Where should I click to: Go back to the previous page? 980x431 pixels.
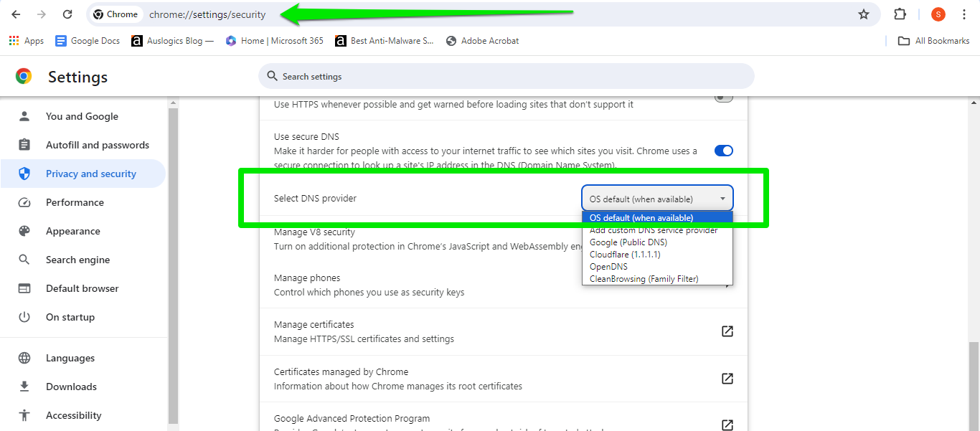point(16,14)
